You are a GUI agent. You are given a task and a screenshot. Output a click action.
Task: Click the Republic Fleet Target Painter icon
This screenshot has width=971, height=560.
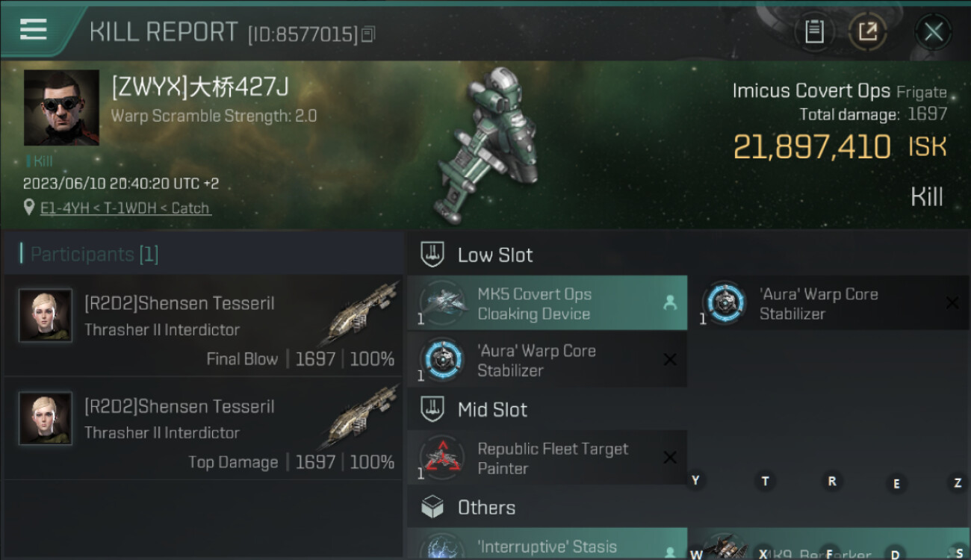[442, 458]
